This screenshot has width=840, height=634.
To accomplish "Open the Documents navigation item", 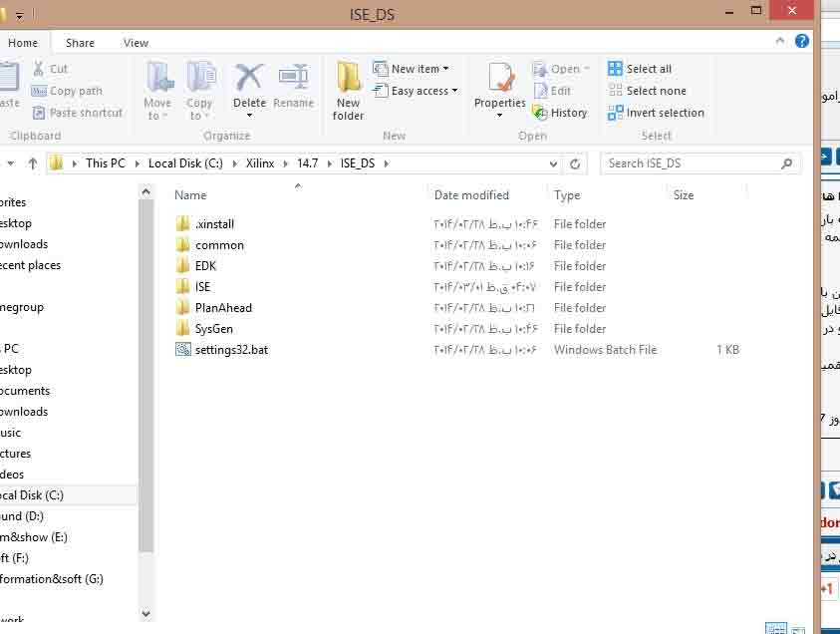I will (25, 391).
